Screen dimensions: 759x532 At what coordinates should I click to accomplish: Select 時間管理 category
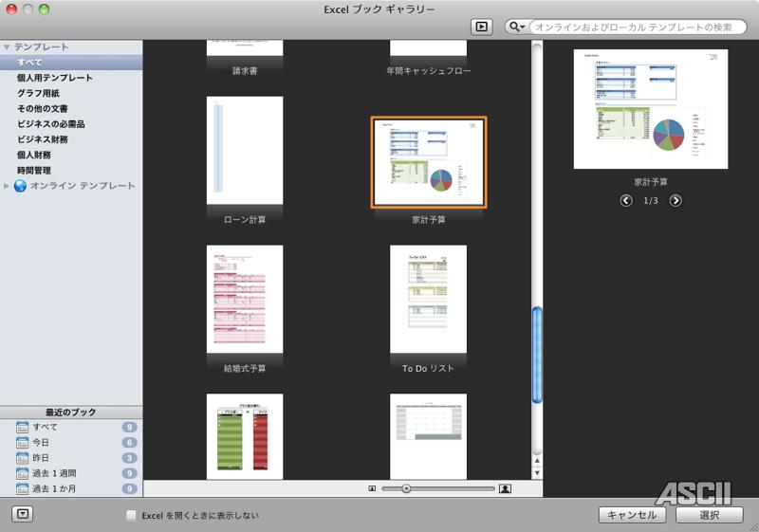71,171
